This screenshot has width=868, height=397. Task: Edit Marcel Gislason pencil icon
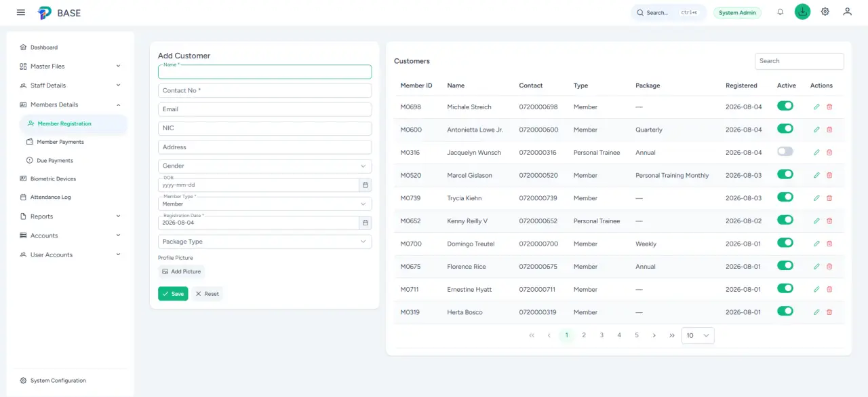pos(816,176)
